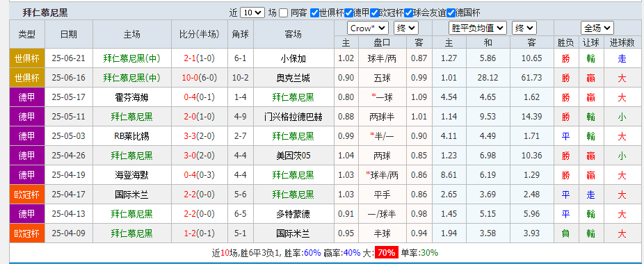Click the 球半/两 handicap for 小保加 match
The width and height of the screenshot is (644, 264).
click(x=382, y=59)
